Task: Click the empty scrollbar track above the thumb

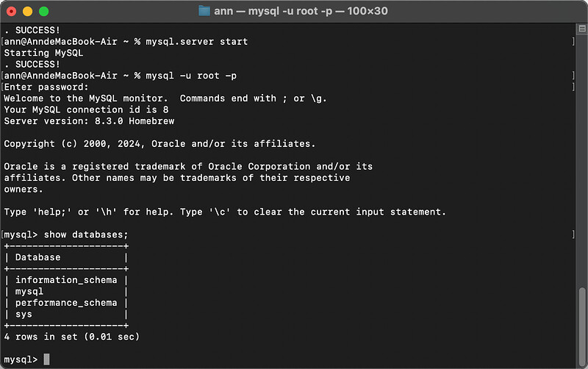Action: (582, 161)
